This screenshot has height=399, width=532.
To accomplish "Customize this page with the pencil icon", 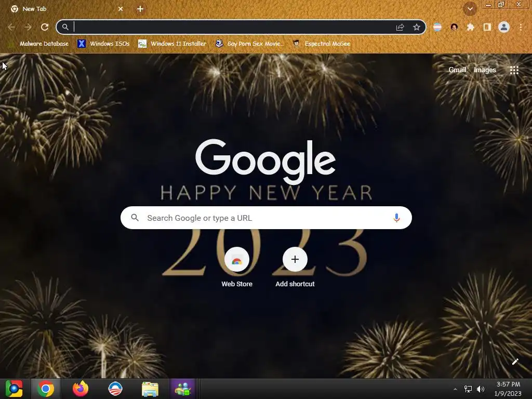I will click(x=515, y=362).
